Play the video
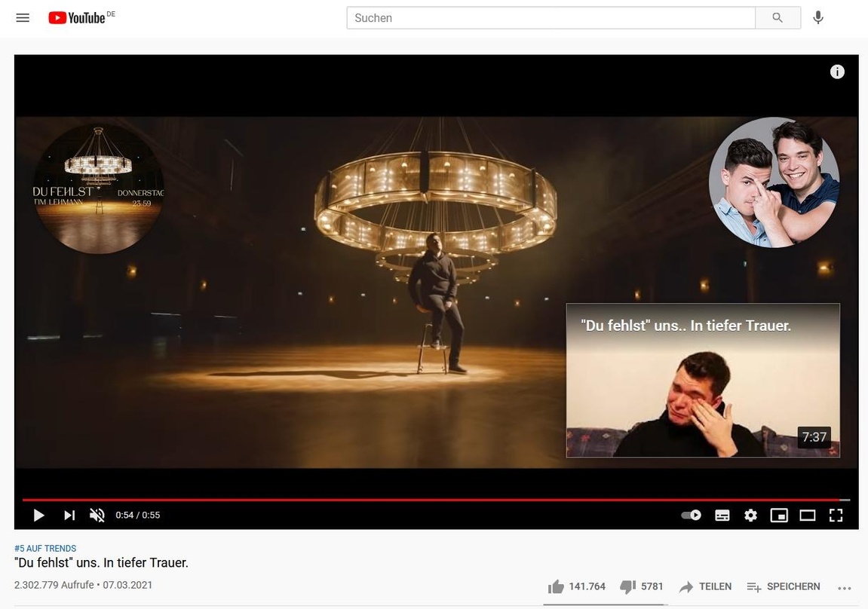Image resolution: width=868 pixels, height=609 pixels. tap(38, 516)
